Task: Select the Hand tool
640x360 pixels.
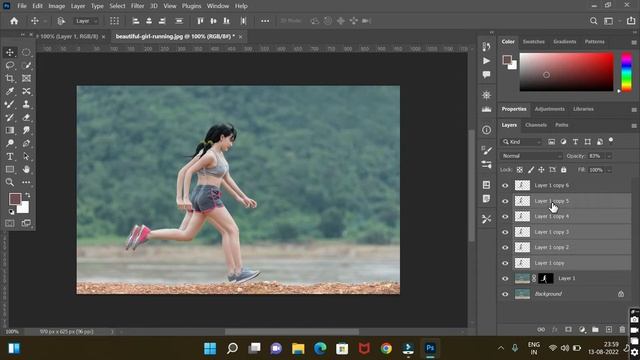Action: [26, 169]
